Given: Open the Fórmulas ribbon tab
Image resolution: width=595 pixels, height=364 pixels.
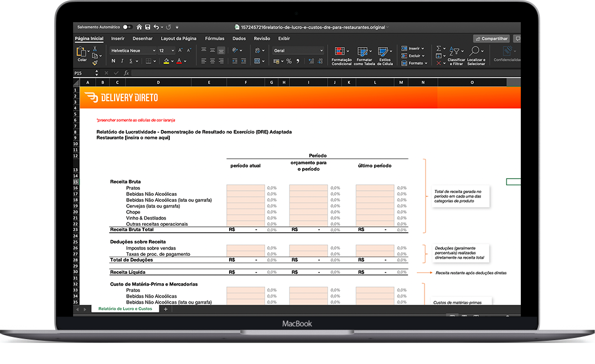Looking at the screenshot, I should coord(215,38).
